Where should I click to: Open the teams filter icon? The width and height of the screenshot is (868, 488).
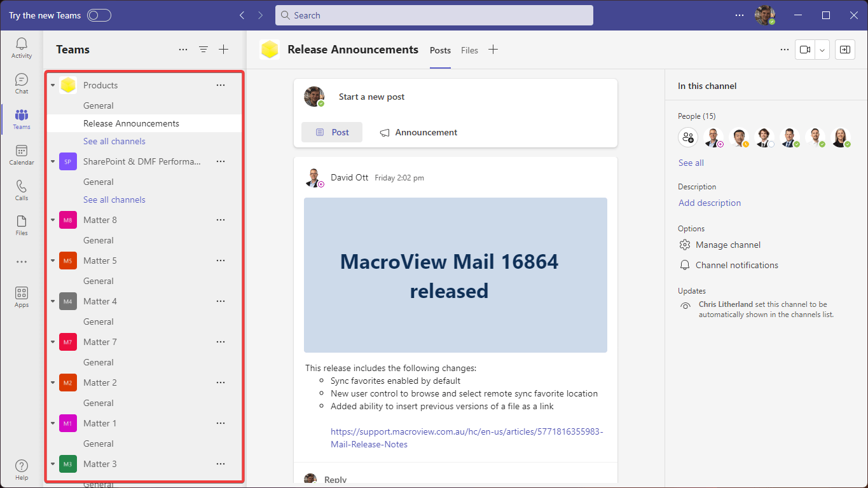tap(203, 49)
